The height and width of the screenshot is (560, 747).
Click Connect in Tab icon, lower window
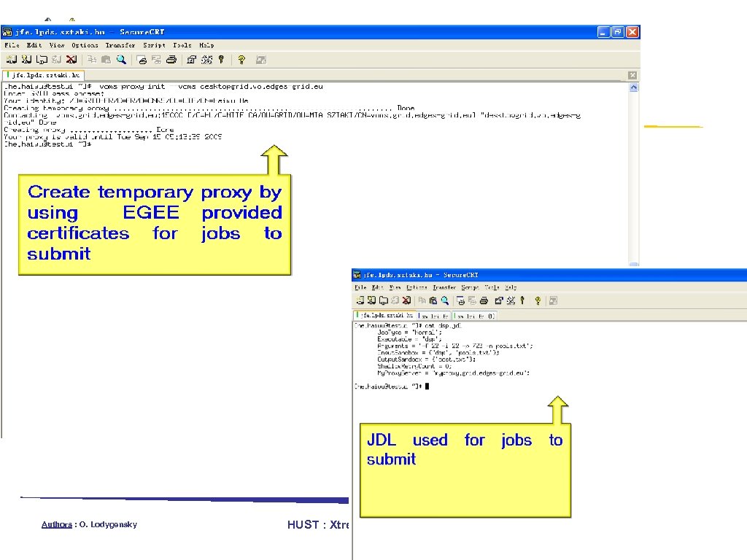pos(383,300)
